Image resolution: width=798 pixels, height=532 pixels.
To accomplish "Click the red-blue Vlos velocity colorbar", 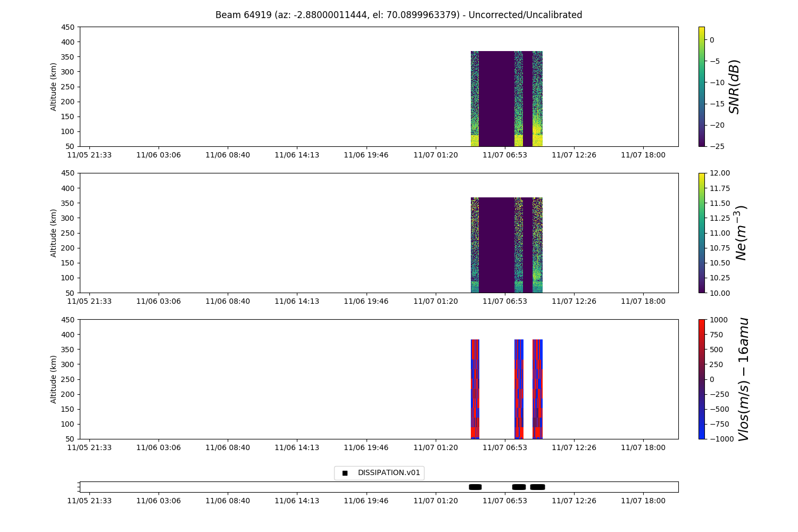I will point(701,379).
